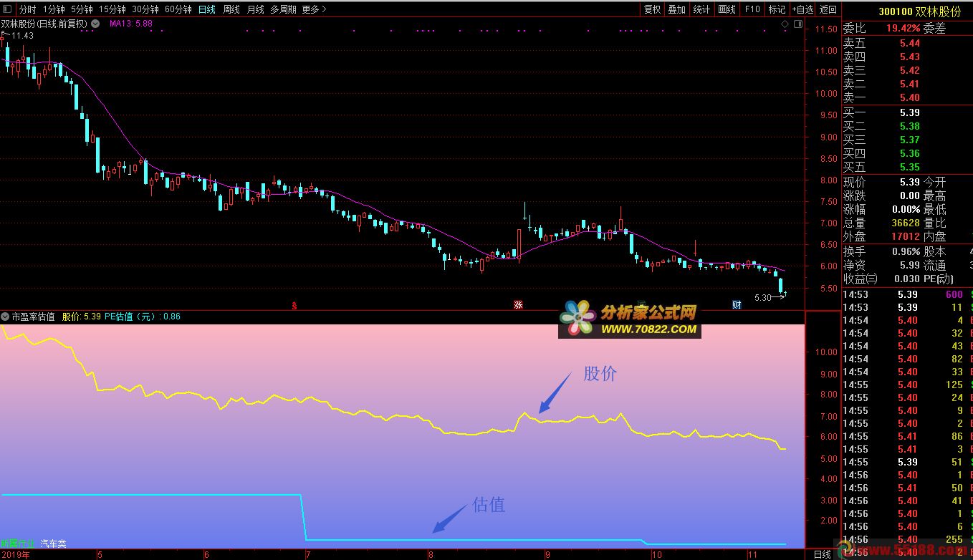Image resolution: width=973 pixels, height=560 pixels.
Task: Click the 外盘 17012 value
Action: (905, 236)
